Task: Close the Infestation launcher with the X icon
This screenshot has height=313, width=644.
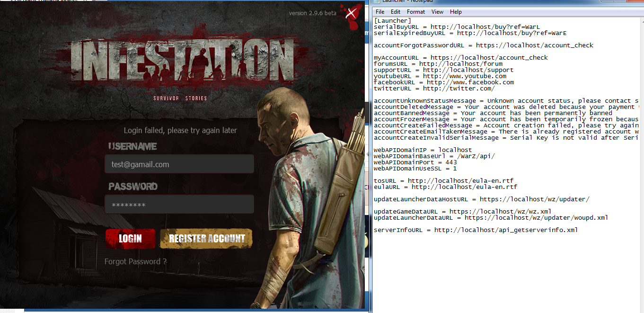Action: point(351,13)
